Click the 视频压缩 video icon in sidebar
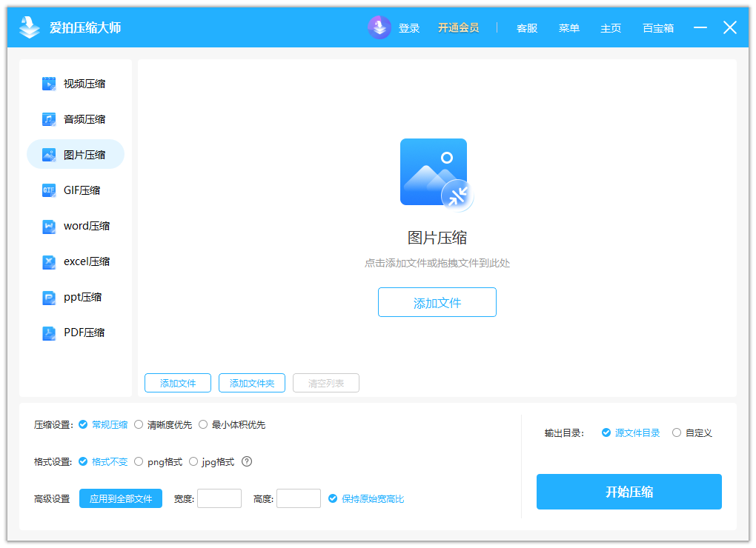Screen dimensions: 756x548 coord(49,84)
